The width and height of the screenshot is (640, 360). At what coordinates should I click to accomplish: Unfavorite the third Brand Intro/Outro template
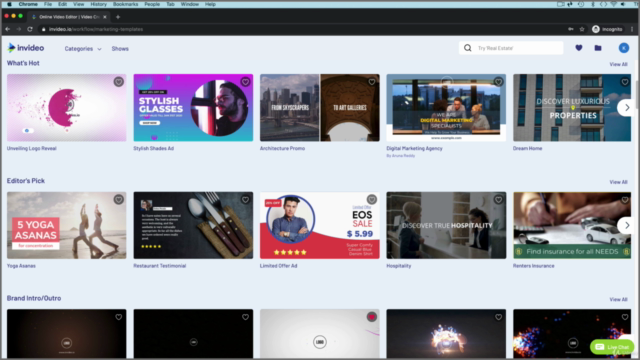[372, 317]
